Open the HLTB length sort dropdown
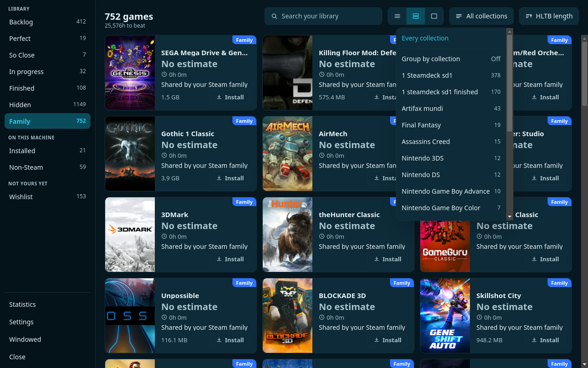 click(549, 16)
